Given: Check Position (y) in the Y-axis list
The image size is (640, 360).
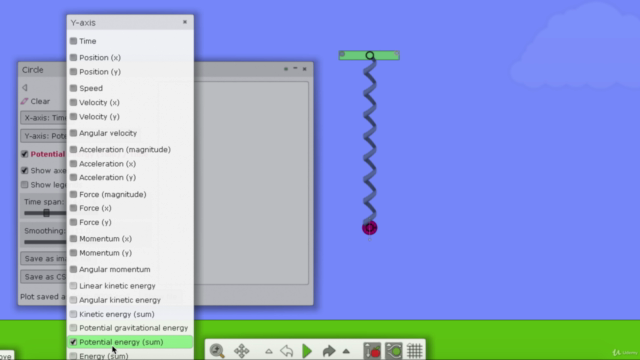Looking at the screenshot, I should pos(73,71).
